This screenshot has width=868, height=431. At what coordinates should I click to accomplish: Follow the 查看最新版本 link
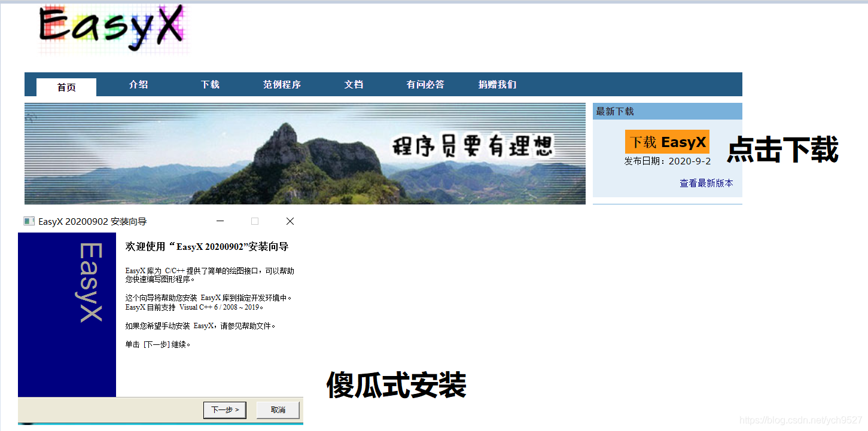click(706, 183)
